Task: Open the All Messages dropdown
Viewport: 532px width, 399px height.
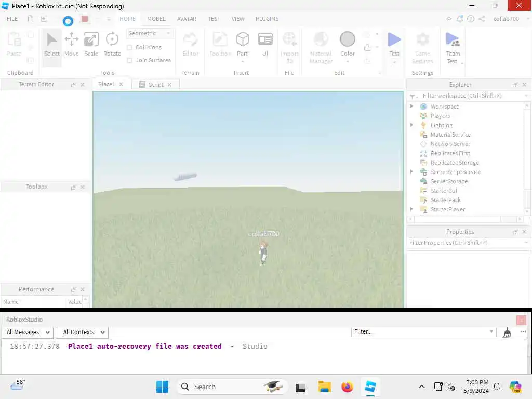Action: (28, 332)
